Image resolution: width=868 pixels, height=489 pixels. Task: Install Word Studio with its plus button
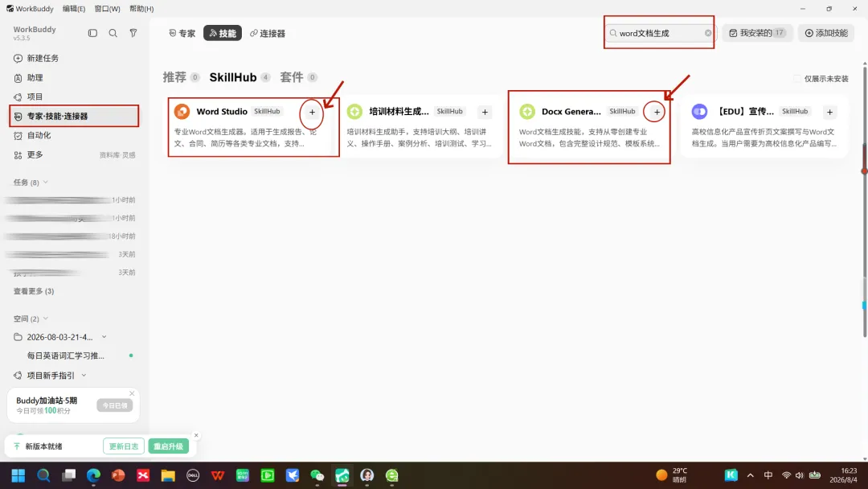click(x=312, y=112)
